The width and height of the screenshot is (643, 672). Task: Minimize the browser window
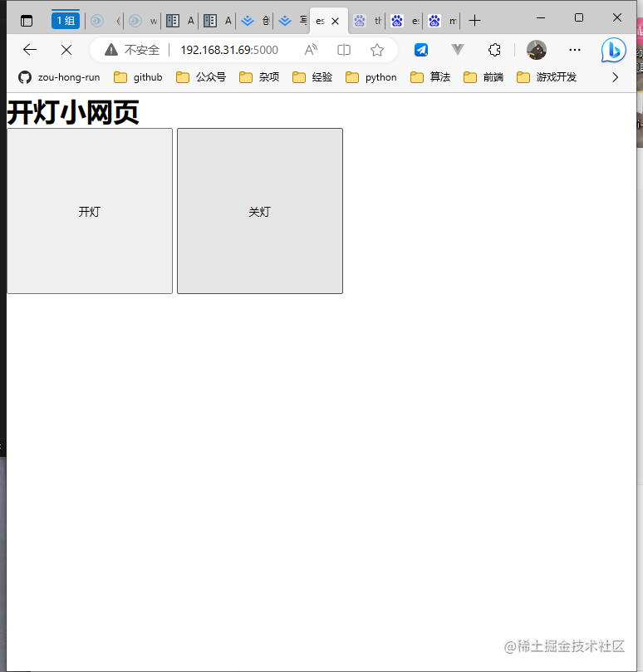point(541,18)
